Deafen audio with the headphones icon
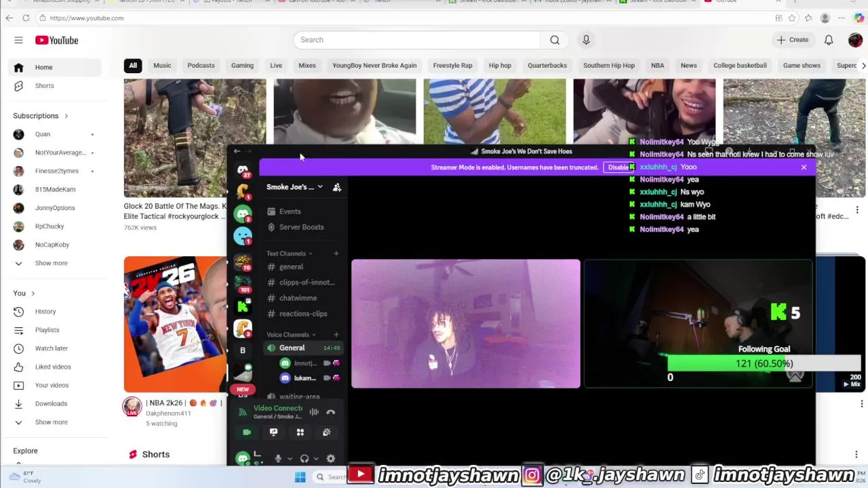 tap(304, 459)
